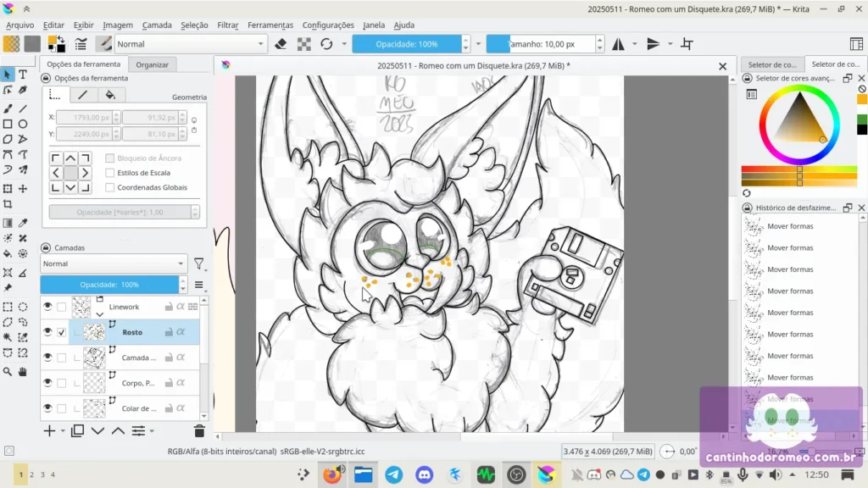Select the Freehand Brush tool

click(8, 109)
